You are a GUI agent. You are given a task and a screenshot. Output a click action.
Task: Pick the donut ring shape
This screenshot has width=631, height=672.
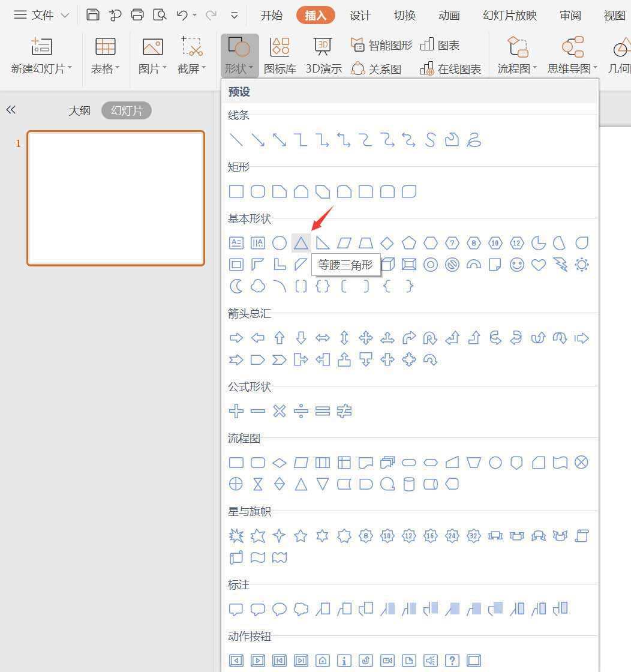(430, 265)
